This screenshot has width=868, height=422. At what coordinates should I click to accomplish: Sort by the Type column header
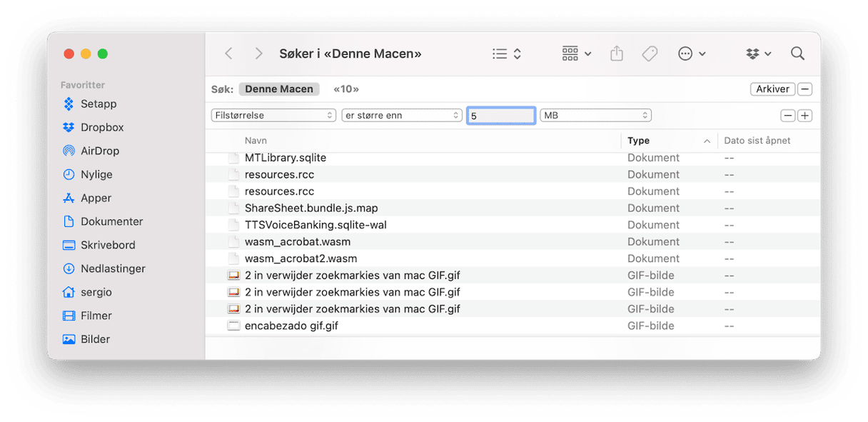pyautogui.click(x=638, y=141)
